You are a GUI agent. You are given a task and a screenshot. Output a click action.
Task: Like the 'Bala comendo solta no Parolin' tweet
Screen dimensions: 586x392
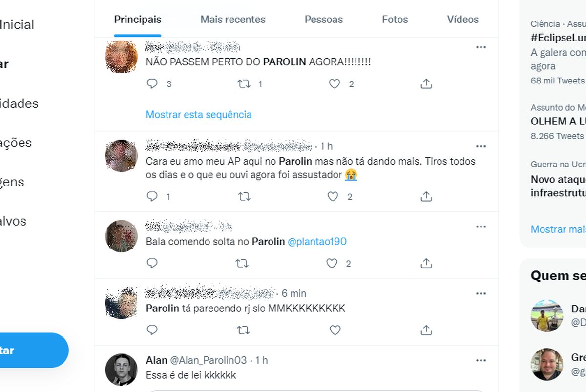point(332,263)
